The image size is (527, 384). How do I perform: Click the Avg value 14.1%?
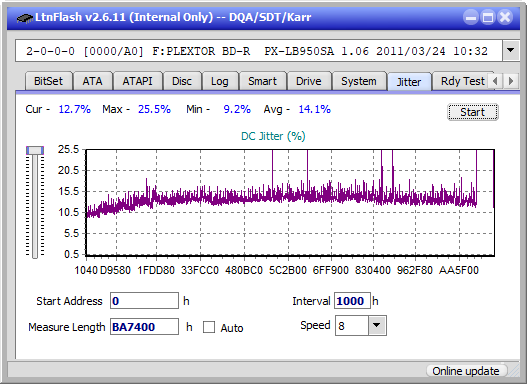tap(315, 109)
